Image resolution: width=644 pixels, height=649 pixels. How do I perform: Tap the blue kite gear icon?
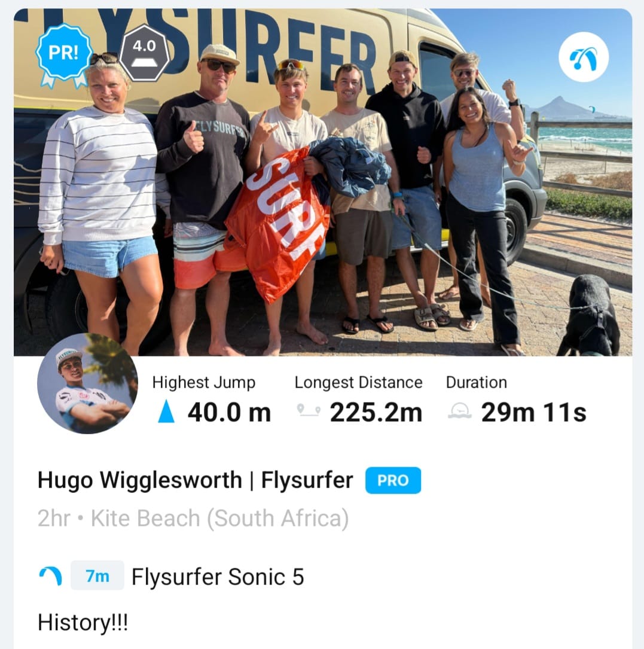coord(51,576)
